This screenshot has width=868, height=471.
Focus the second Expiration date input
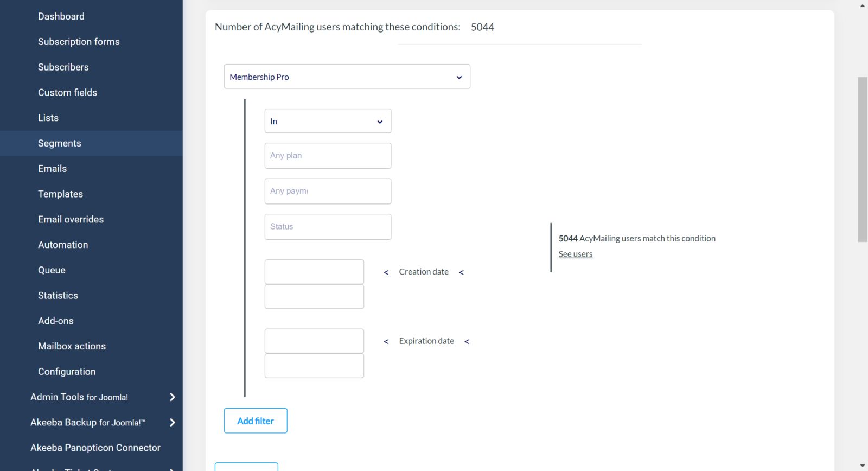click(314, 366)
